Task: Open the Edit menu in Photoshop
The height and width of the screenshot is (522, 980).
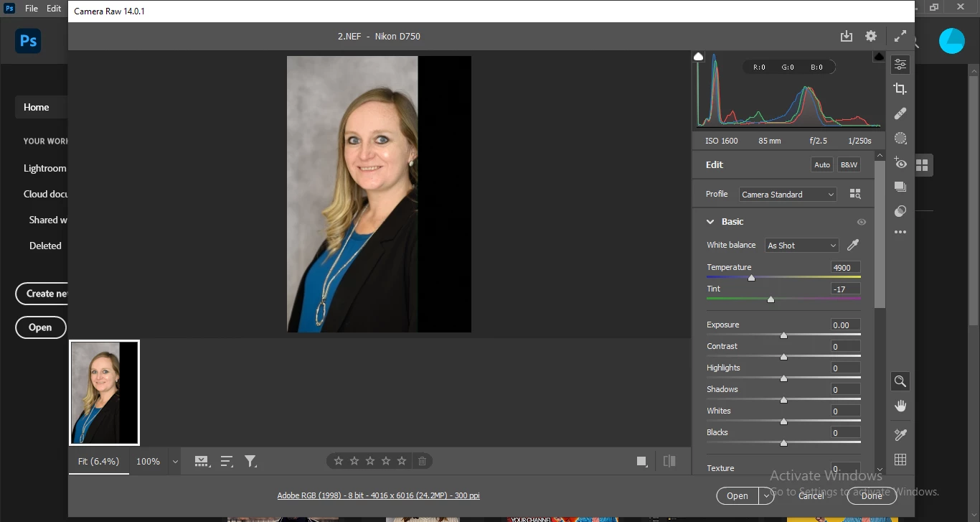Action: 54,9
